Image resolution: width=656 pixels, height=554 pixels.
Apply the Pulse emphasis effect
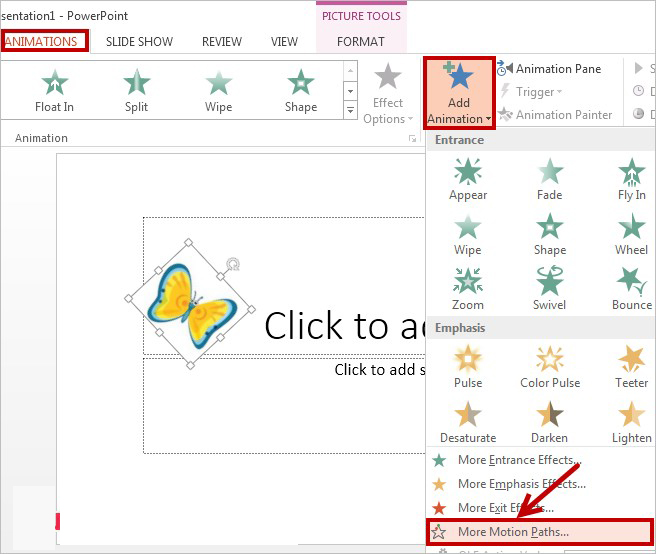(x=468, y=367)
